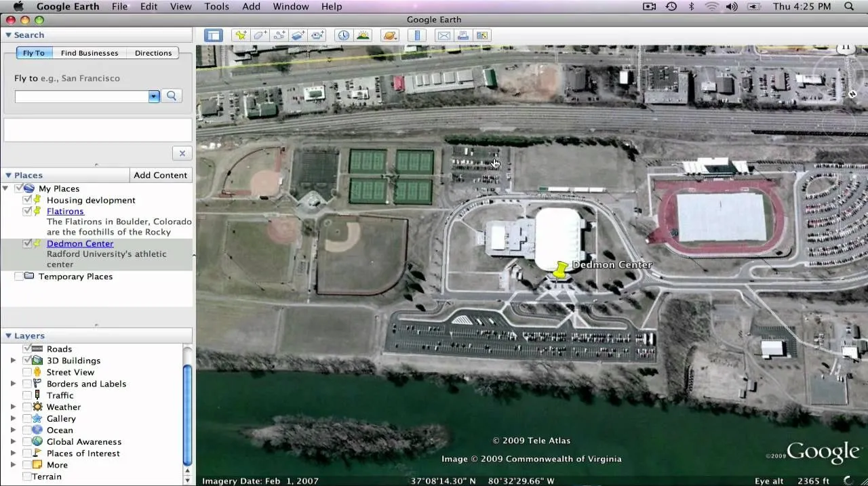The width and height of the screenshot is (868, 486).
Task: Collapse the Layers panel
Action: point(8,336)
